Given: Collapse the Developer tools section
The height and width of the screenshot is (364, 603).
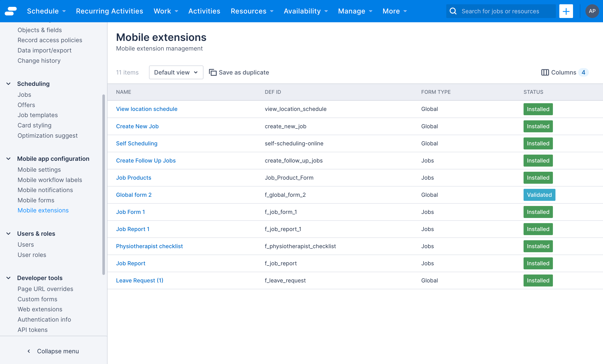Looking at the screenshot, I should 8,278.
